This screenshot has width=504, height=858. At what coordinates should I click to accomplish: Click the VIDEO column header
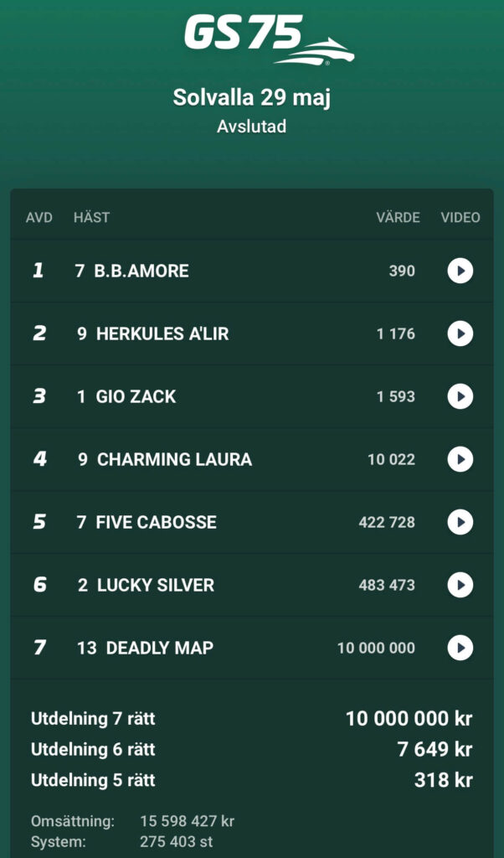[x=460, y=218]
